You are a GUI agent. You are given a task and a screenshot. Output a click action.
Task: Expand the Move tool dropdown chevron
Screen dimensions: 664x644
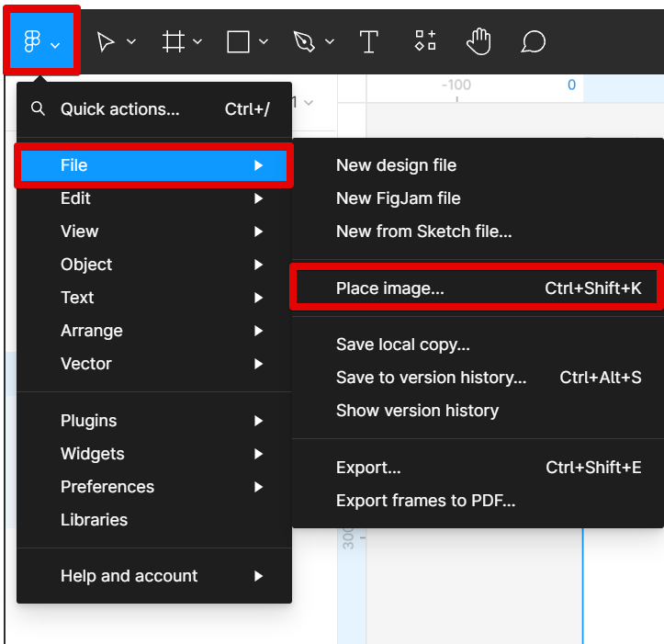click(131, 42)
